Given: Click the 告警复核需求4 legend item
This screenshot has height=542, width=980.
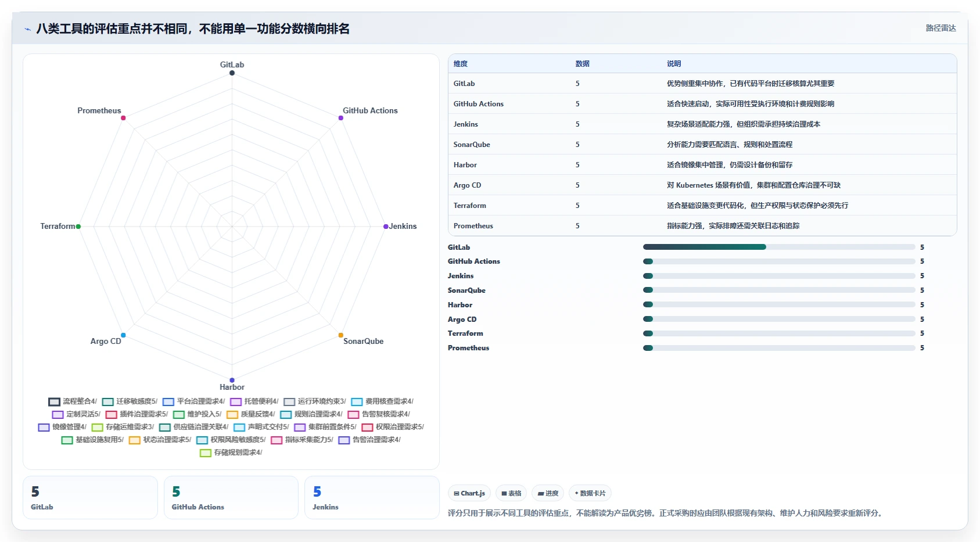Looking at the screenshot, I should [x=378, y=414].
